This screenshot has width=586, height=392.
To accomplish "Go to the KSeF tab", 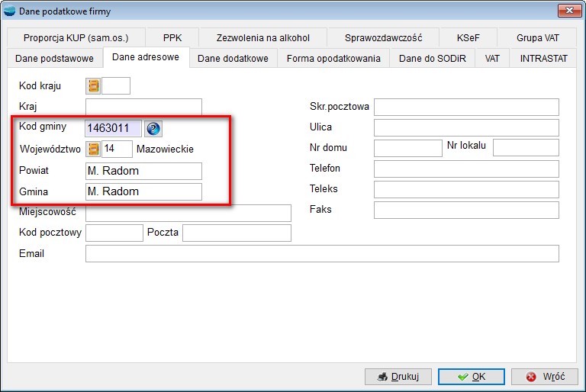I will click(x=468, y=37).
